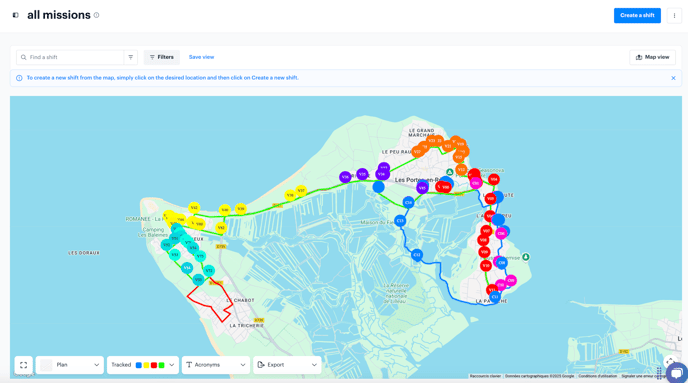Select the blue C12 route marker
The height and width of the screenshot is (383, 688).
tap(417, 254)
